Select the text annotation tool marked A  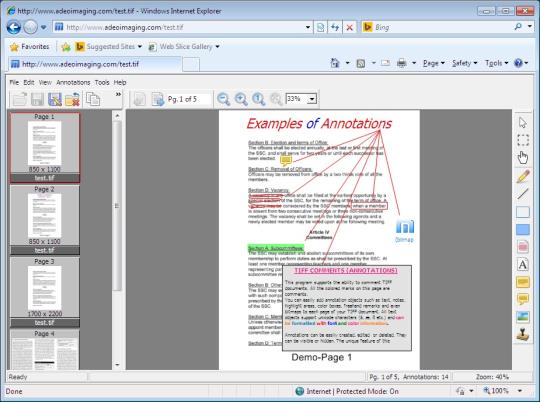pyautogui.click(x=523, y=265)
